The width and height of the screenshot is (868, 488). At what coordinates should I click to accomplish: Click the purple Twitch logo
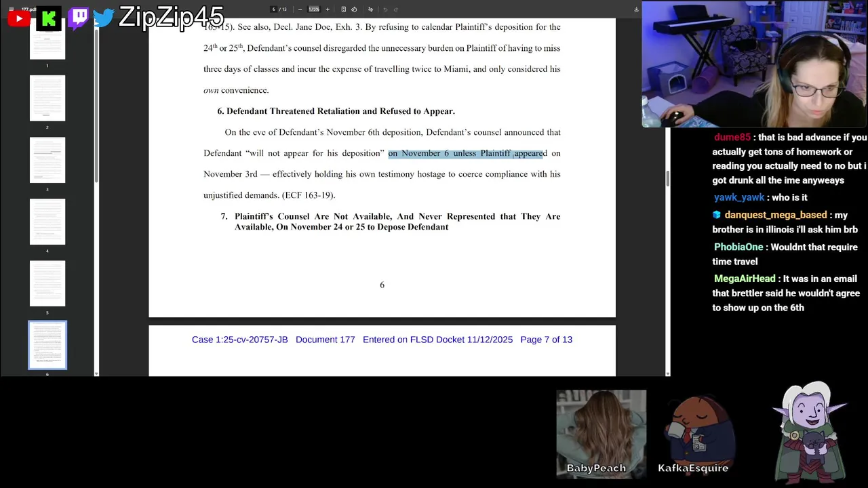[x=79, y=18]
